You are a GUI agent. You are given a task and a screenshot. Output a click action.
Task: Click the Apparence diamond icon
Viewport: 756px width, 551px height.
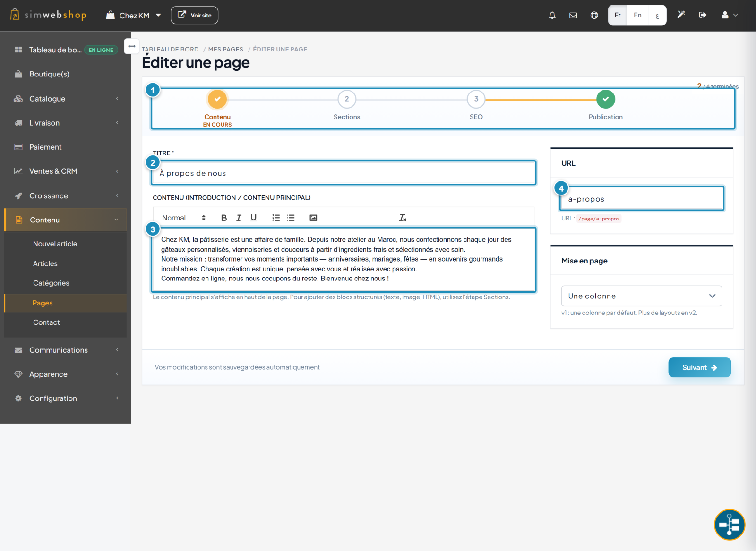point(18,374)
